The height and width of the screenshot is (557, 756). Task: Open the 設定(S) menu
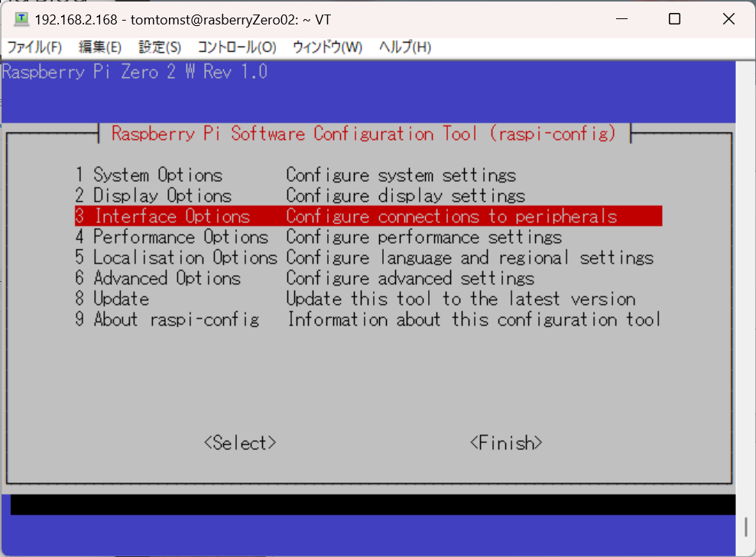[x=160, y=47]
